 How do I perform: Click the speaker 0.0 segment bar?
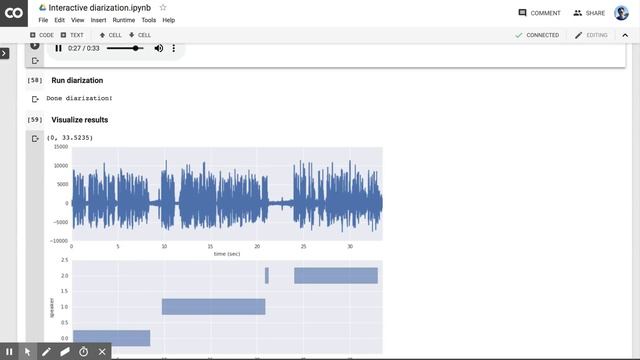(111, 338)
